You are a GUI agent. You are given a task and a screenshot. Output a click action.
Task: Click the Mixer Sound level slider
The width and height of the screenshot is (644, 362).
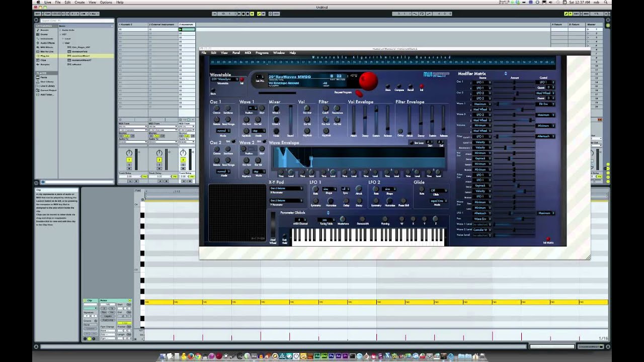[290, 120]
